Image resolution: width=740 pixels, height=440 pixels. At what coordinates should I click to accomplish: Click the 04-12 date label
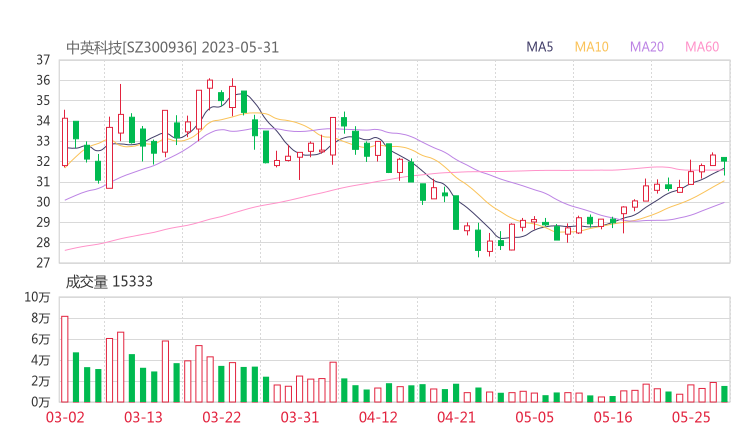pos(378,417)
